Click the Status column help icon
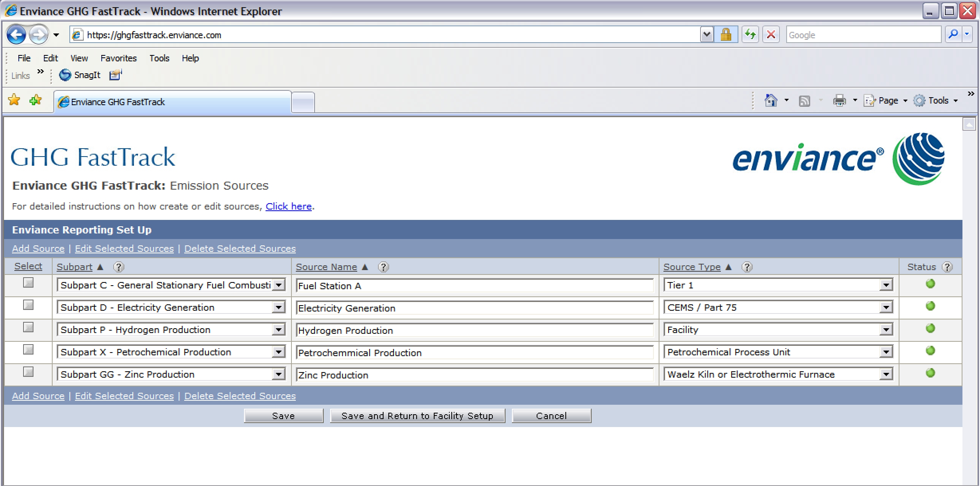This screenshot has height=486, width=980. [x=947, y=267]
